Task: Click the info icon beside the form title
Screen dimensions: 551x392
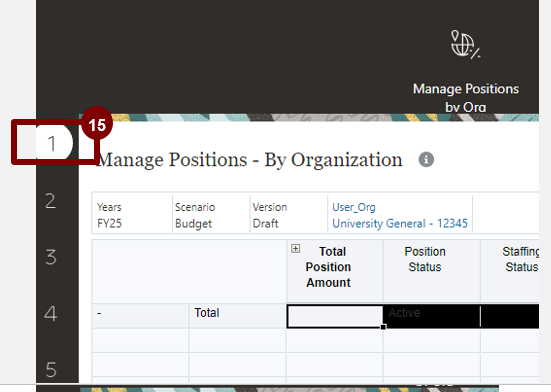Action: 426,160
